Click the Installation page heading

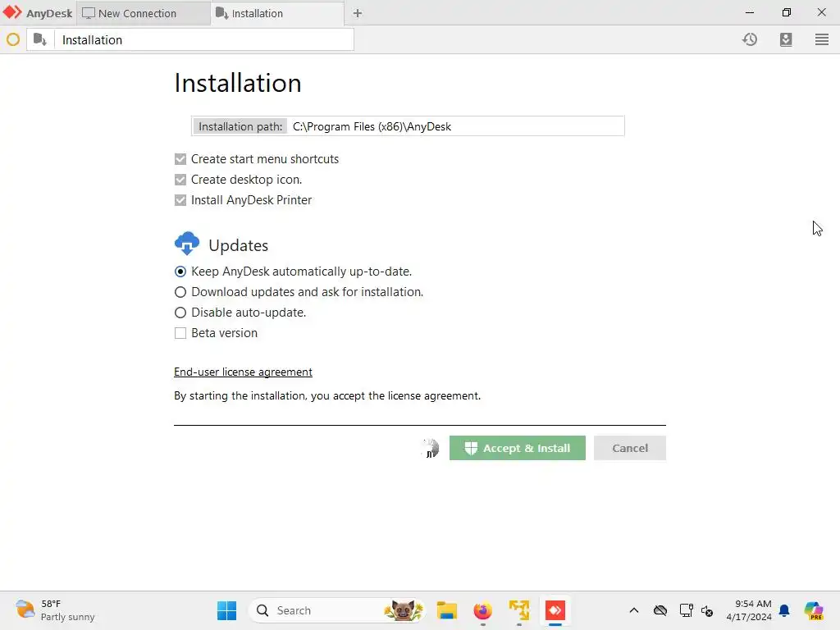(238, 83)
